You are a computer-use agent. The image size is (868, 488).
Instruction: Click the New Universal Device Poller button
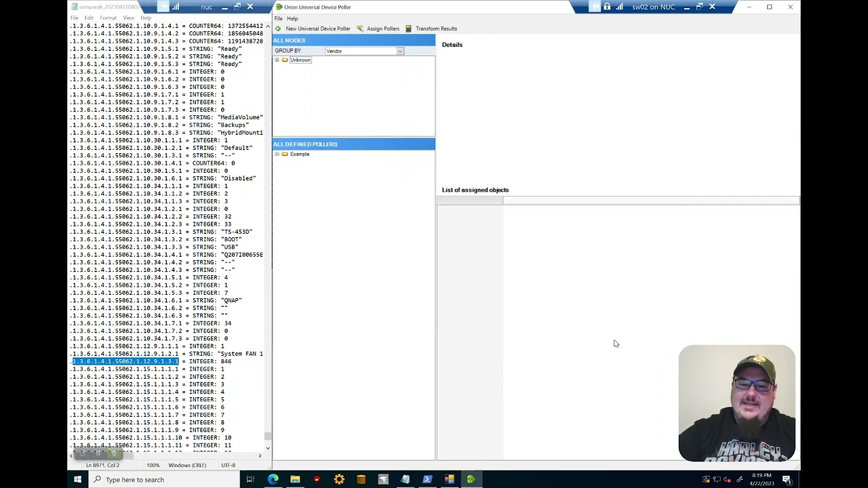313,28
